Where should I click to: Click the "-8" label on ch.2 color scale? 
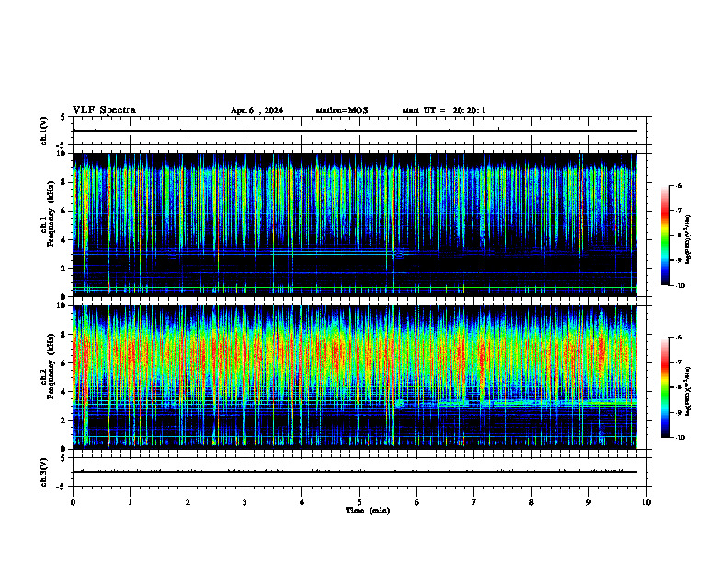(x=678, y=387)
